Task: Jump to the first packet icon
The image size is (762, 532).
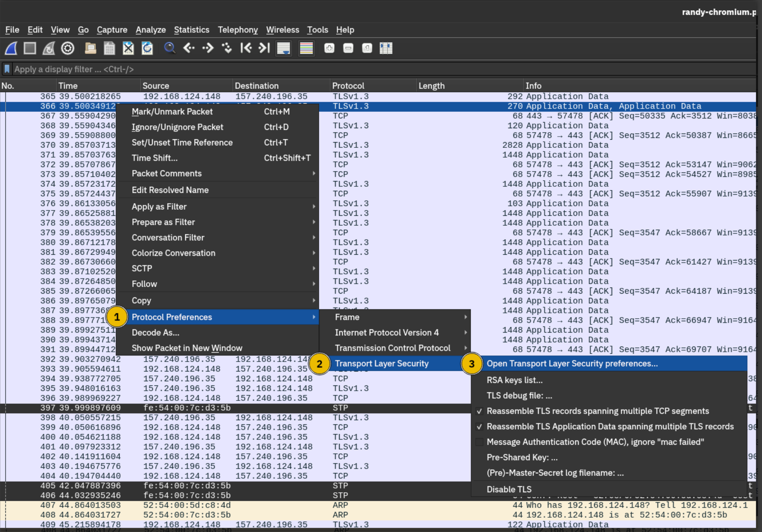Action: point(246,48)
